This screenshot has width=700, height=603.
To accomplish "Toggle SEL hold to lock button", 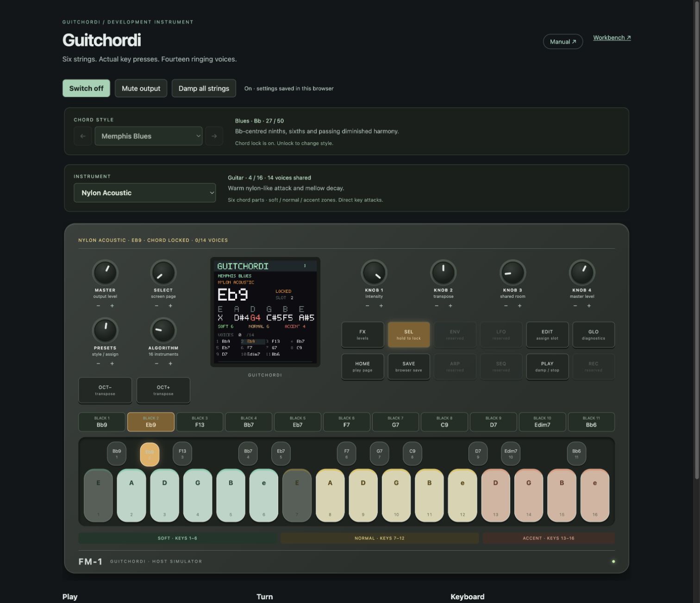I will click(409, 334).
